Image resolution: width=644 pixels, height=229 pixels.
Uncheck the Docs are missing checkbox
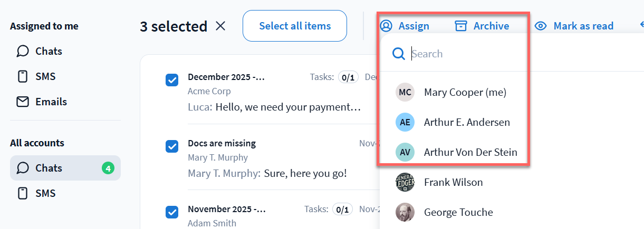point(172,146)
